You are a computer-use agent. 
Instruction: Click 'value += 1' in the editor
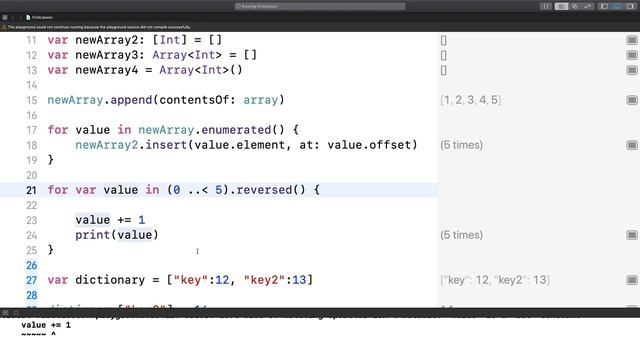(x=110, y=220)
